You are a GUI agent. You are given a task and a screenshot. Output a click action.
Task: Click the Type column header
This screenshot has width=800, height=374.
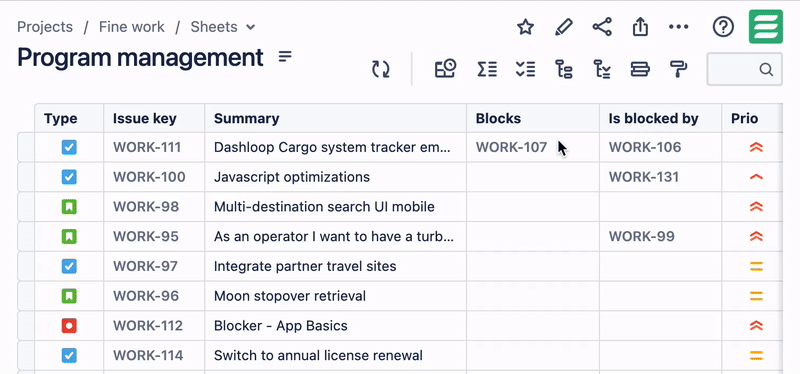(x=69, y=118)
